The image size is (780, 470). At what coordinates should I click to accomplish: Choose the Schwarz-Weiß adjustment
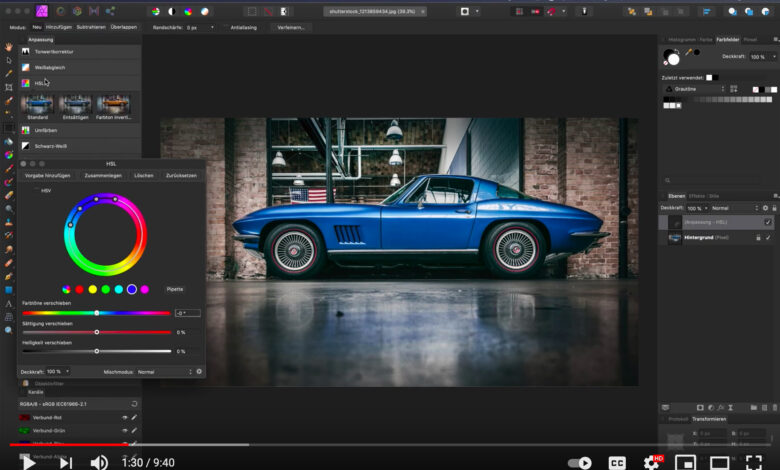click(x=51, y=146)
